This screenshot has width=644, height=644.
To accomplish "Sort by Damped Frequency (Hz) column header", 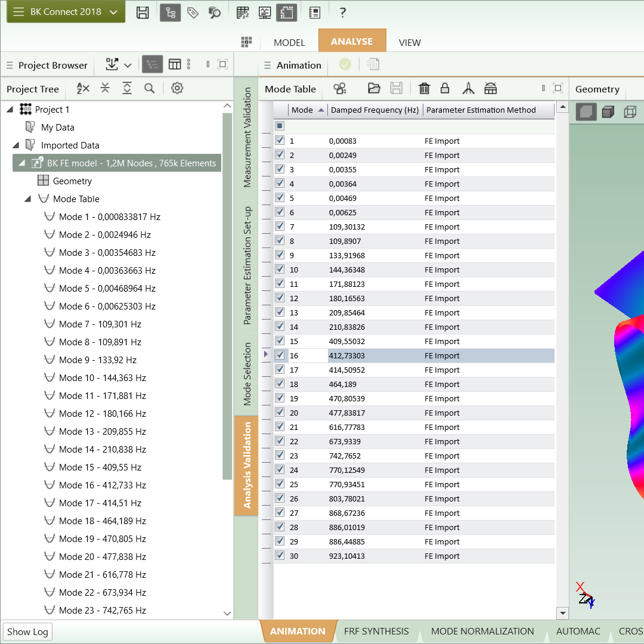I will pyautogui.click(x=374, y=110).
